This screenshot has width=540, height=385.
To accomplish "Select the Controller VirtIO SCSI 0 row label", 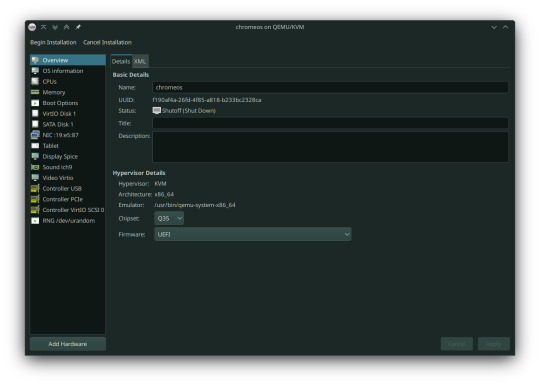I will [x=73, y=210].
